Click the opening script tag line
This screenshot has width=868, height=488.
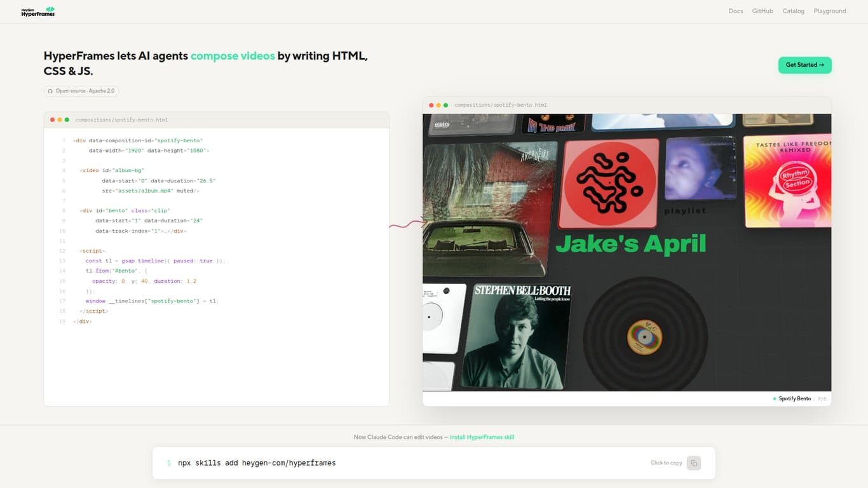click(x=92, y=251)
